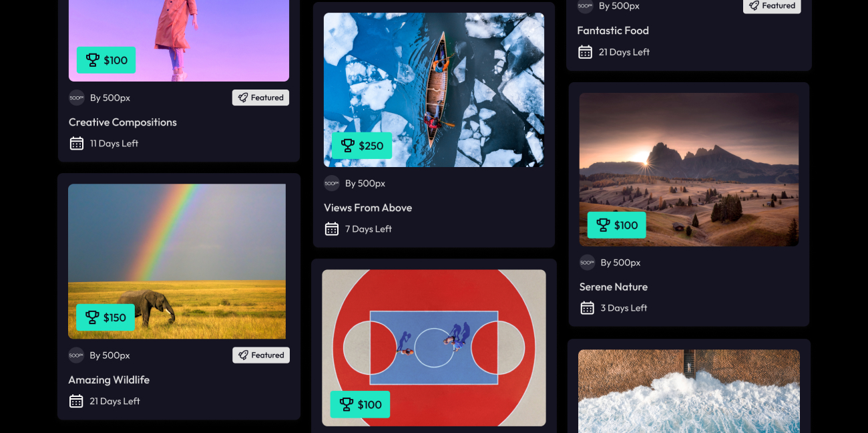Open the elephant and rainbow photo
Screen dimensions: 868x433
[x=177, y=261]
